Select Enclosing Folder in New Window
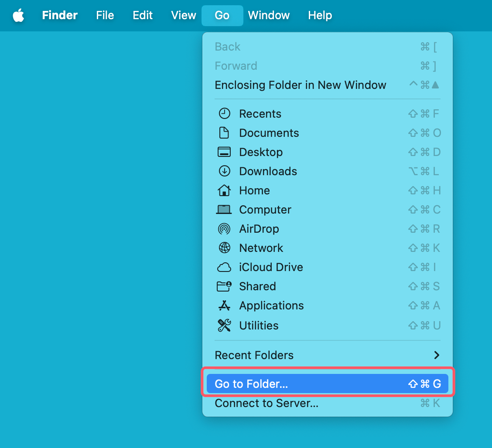The width and height of the screenshot is (492, 448). click(x=301, y=85)
